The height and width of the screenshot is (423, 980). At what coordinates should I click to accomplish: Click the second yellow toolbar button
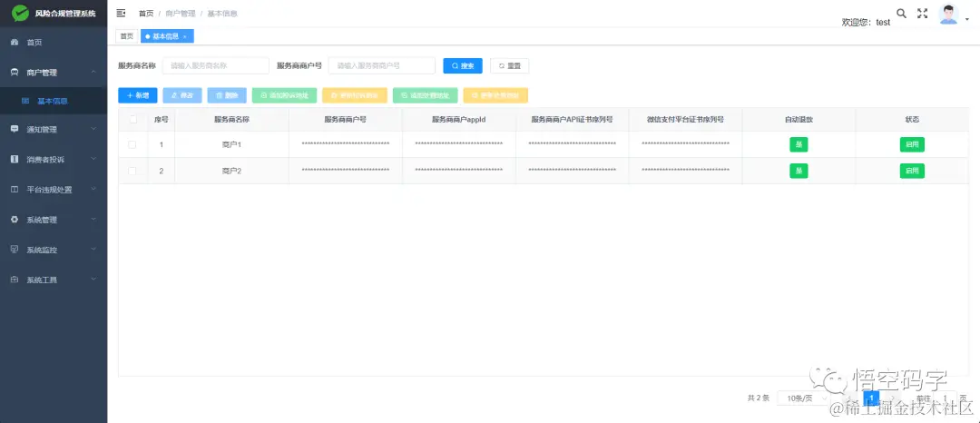(495, 95)
